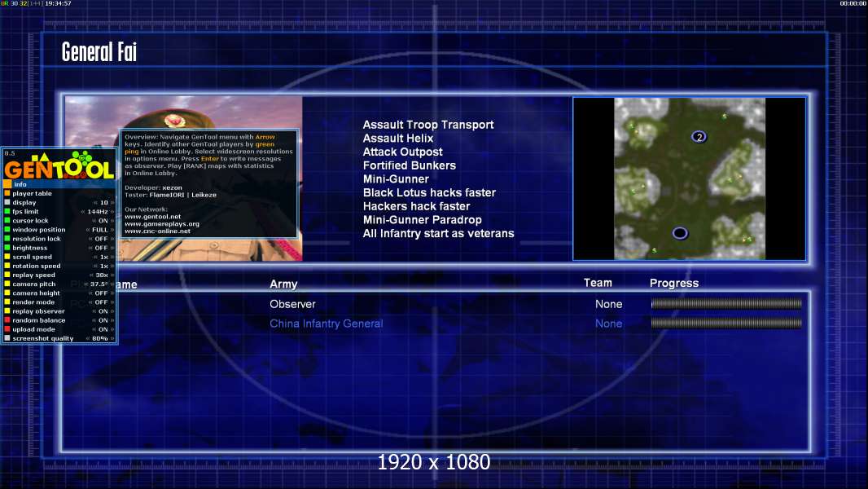868x489 pixels.
Task: Click the Fortified Bunkers ability text
Action: (x=409, y=165)
